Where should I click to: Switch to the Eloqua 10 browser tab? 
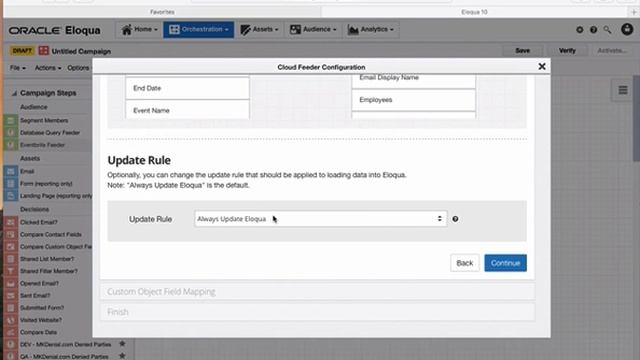click(x=474, y=12)
